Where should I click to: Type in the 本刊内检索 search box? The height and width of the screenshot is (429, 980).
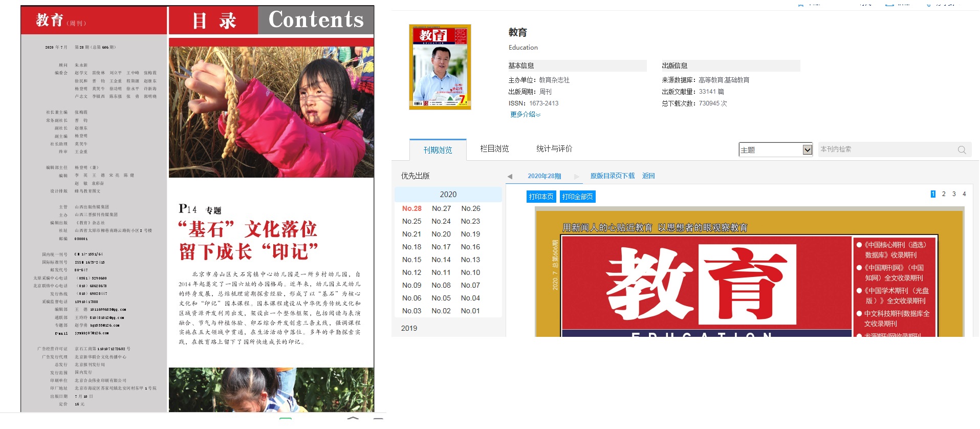pyautogui.click(x=885, y=149)
